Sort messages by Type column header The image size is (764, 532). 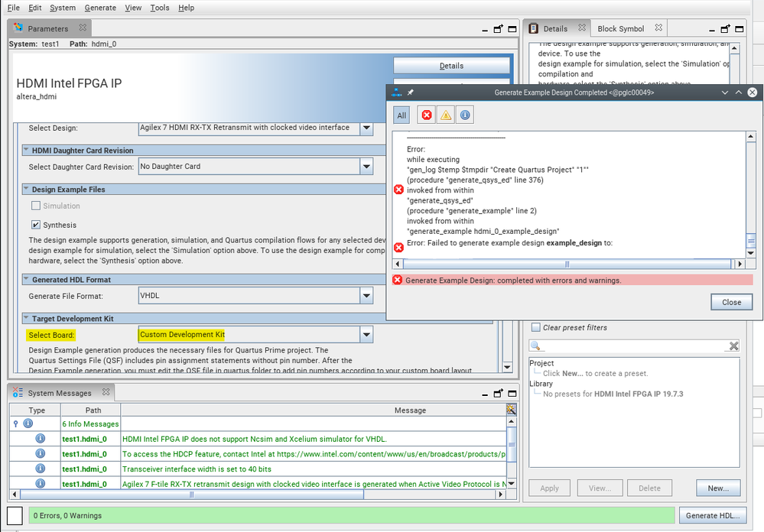pos(36,410)
